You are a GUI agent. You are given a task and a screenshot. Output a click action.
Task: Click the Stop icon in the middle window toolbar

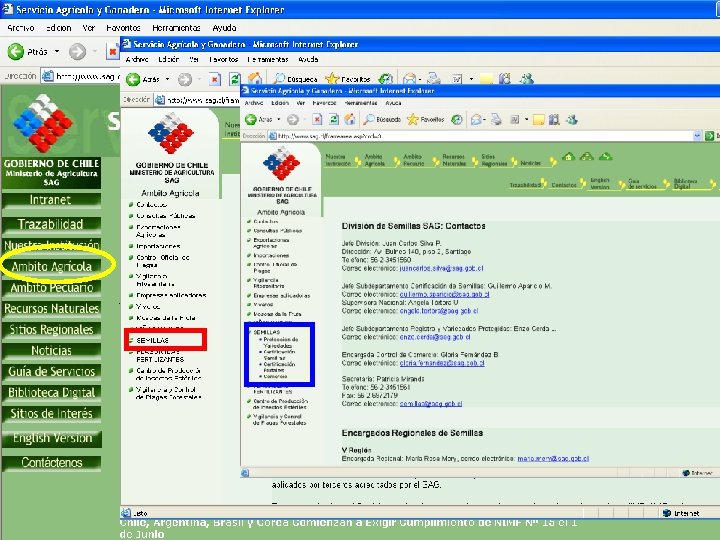click(214, 79)
